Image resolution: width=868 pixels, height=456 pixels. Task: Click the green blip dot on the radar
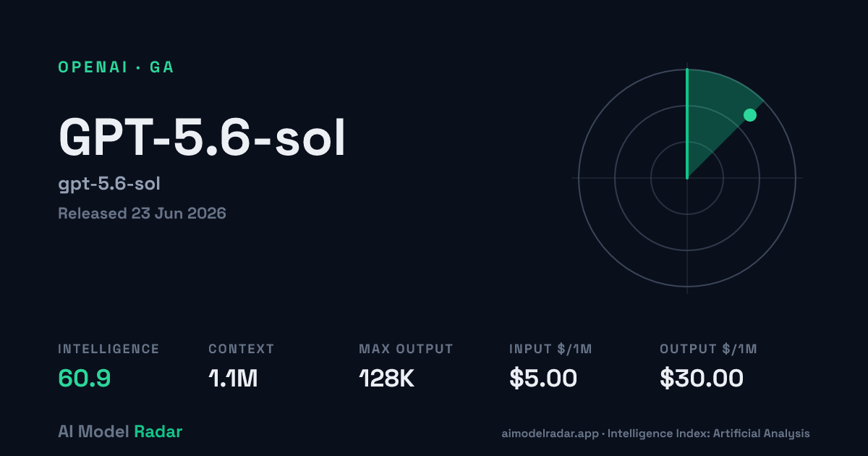click(x=750, y=115)
